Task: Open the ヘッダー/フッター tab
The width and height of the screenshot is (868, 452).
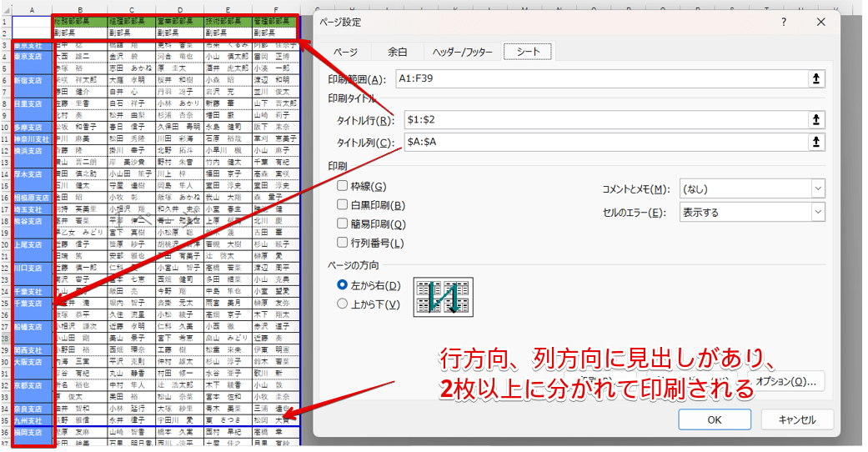Action: tap(463, 52)
